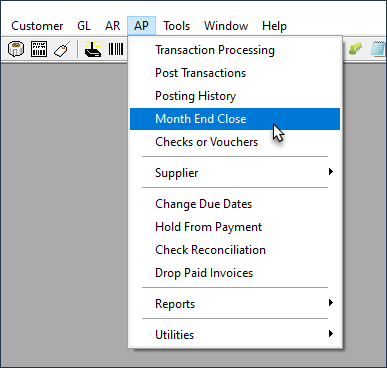Select Change Due Dates
The width and height of the screenshot is (387, 368).
click(x=235, y=204)
